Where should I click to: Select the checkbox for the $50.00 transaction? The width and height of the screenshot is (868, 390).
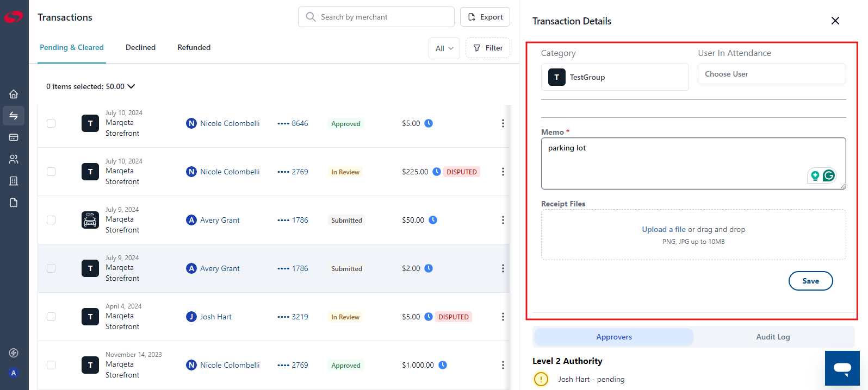pos(51,220)
